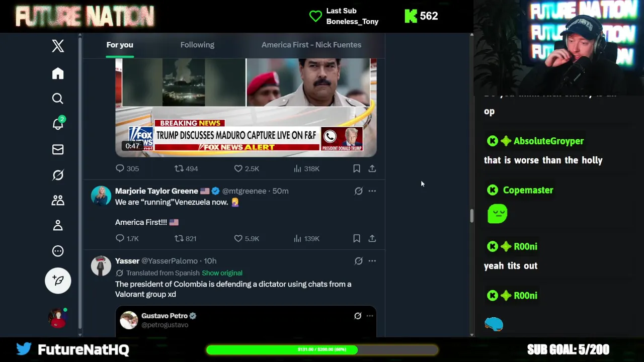Image resolution: width=644 pixels, height=362 pixels.
Task: View analytics of Fox News post (318K)
Action: (x=306, y=168)
